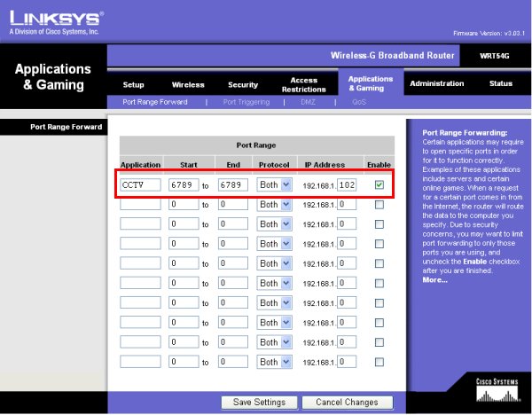This screenshot has height=415, width=532.
Task: Click the third row Start port field
Action: [x=184, y=224]
